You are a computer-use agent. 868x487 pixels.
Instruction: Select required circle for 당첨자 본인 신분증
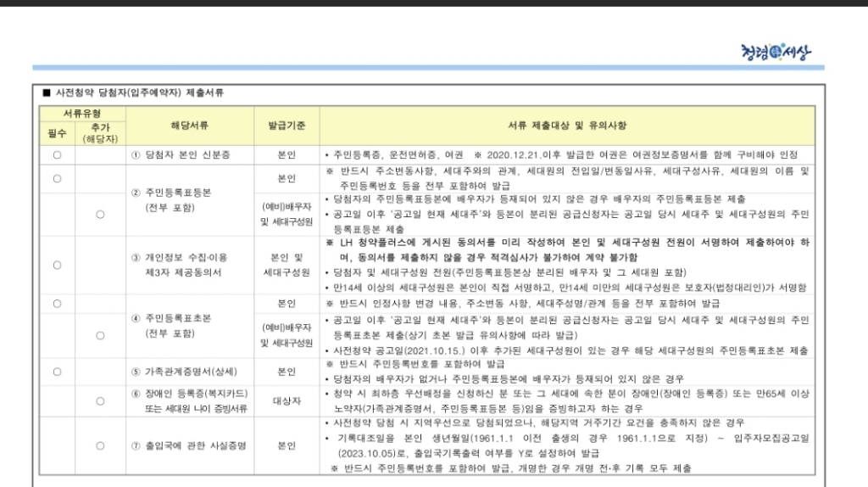(x=57, y=155)
